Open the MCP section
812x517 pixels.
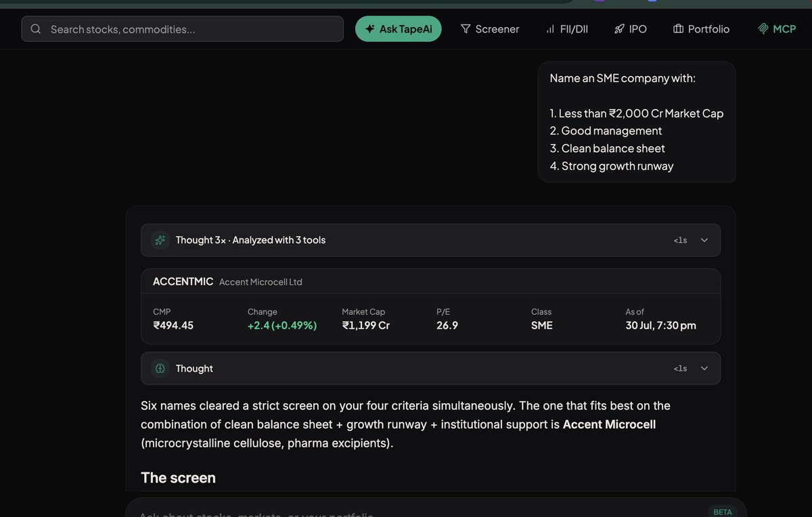tap(777, 29)
